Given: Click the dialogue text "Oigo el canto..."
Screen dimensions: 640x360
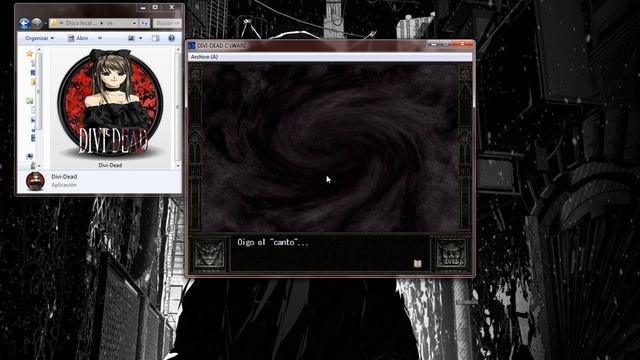Looking at the screenshot, I should 273,242.
